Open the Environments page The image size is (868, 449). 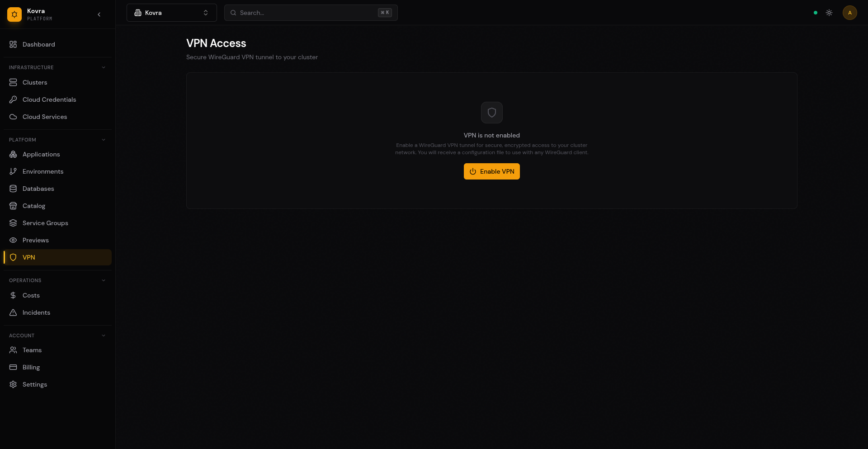[57, 171]
